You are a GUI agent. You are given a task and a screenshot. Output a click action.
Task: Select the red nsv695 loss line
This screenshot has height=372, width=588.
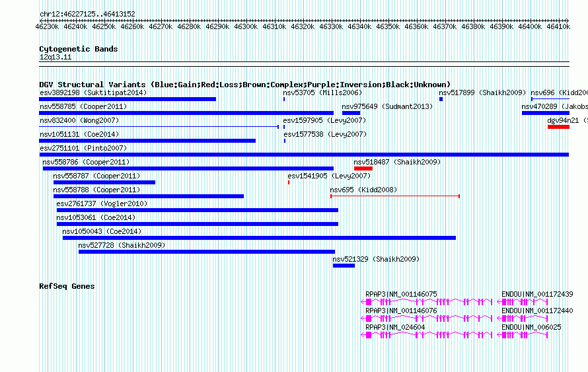click(x=395, y=196)
